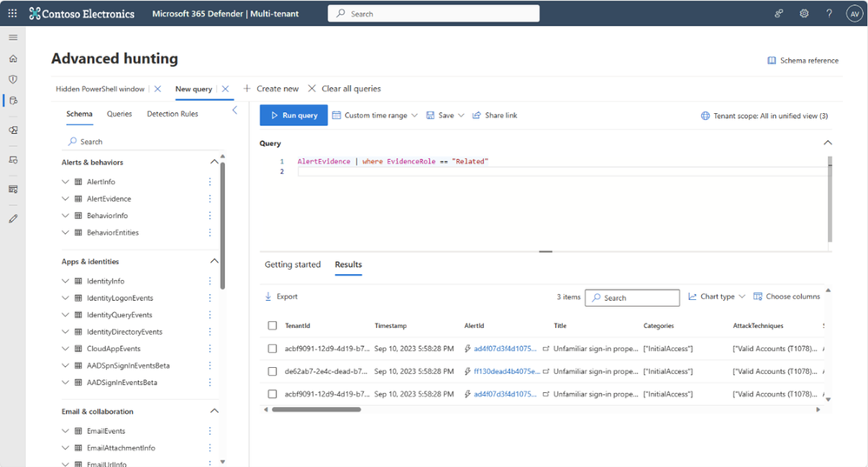Screen dimensions: 868x467
Task: Open more options for CloudAppEvents table
Action: (x=209, y=349)
